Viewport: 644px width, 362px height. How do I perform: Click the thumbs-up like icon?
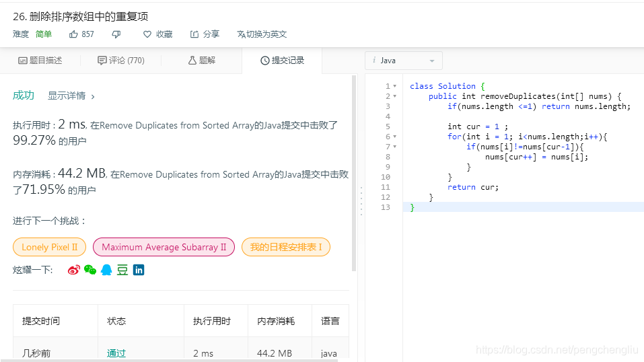point(73,34)
